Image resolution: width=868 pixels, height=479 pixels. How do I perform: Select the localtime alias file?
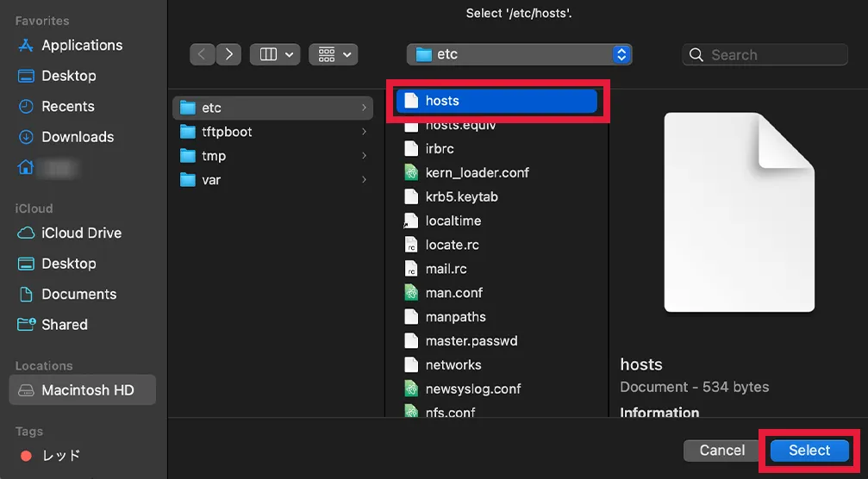pyautogui.click(x=496, y=221)
